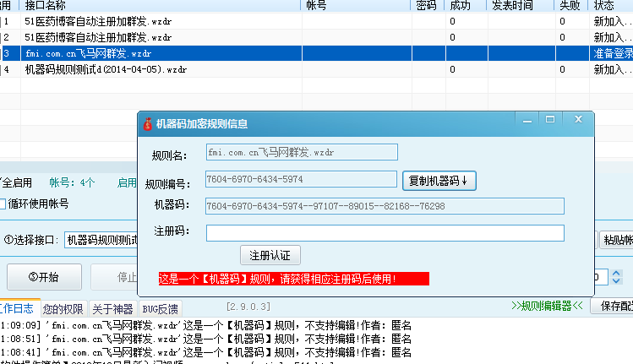Click the log entry timestamped 1:09:09
This screenshot has width=633, height=364.
206,325
